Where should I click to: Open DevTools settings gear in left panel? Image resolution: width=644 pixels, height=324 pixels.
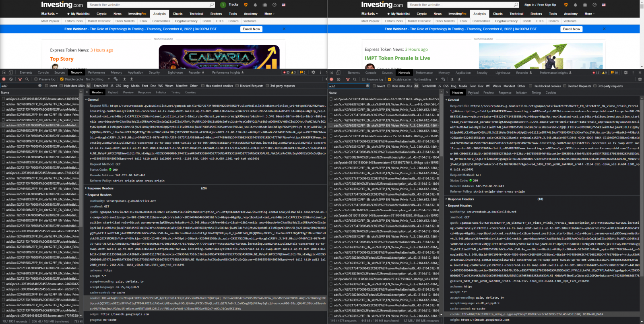pyautogui.click(x=314, y=72)
